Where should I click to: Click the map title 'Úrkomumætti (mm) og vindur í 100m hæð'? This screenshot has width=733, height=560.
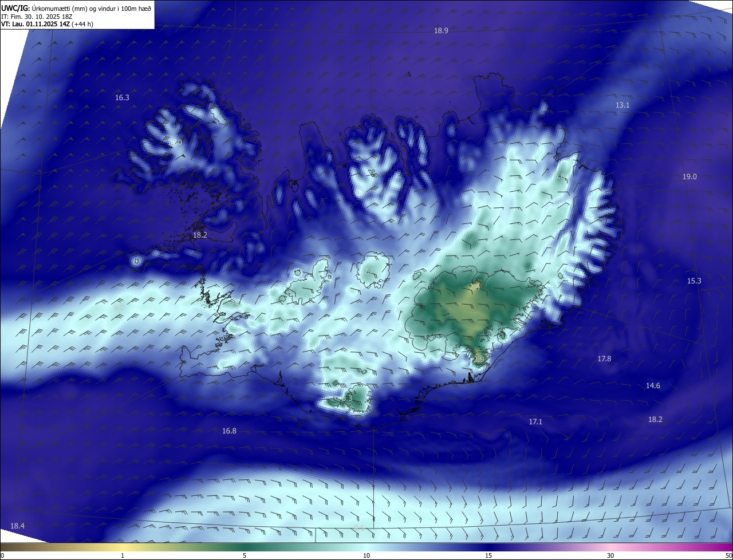pyautogui.click(x=92, y=9)
